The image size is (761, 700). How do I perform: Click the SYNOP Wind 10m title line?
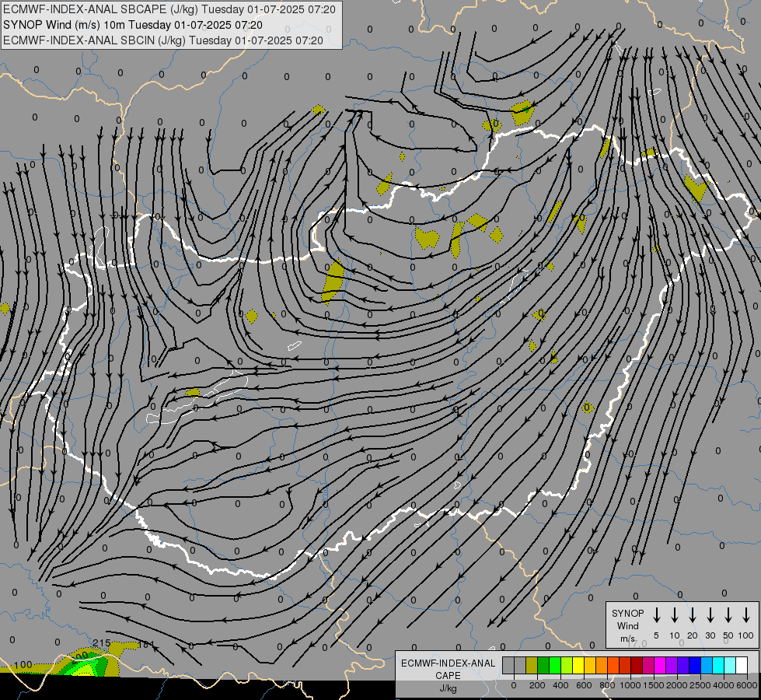pyautogui.click(x=132, y=25)
